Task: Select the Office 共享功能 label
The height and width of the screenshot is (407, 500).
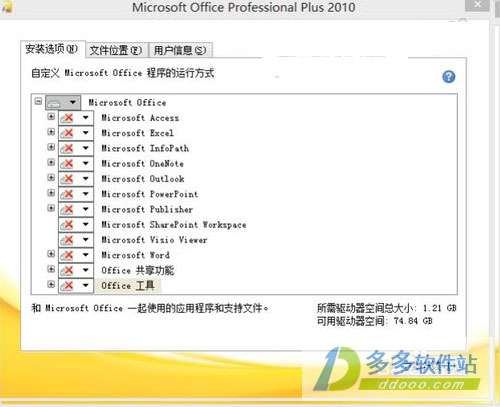Action: point(138,270)
